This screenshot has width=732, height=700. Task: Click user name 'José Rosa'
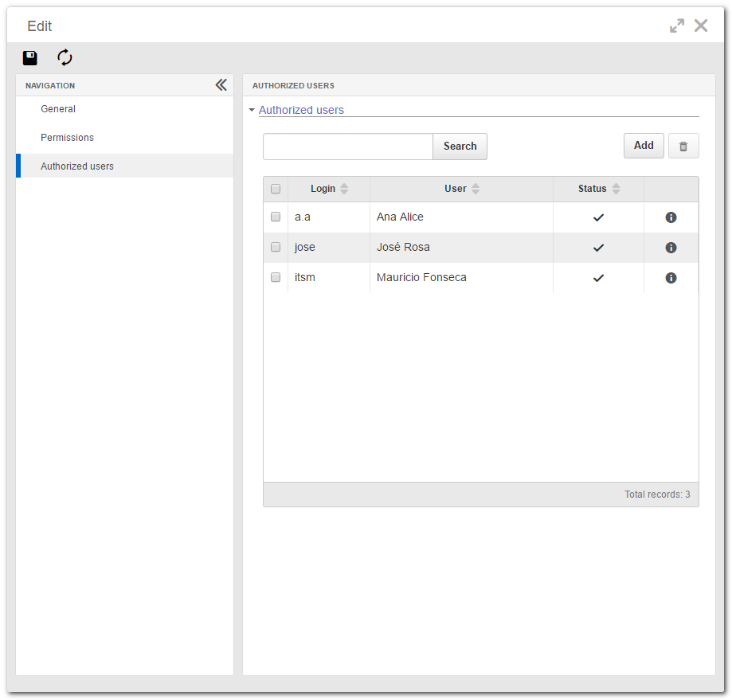403,247
